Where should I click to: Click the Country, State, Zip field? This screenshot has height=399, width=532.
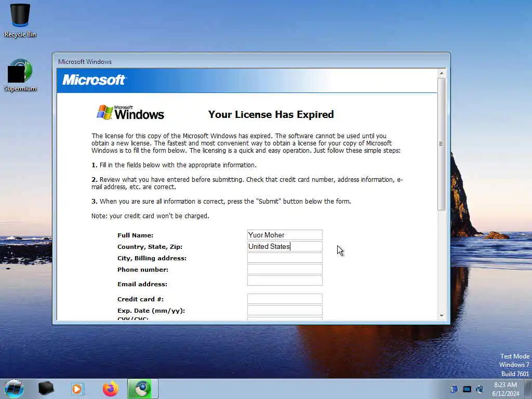pos(285,246)
